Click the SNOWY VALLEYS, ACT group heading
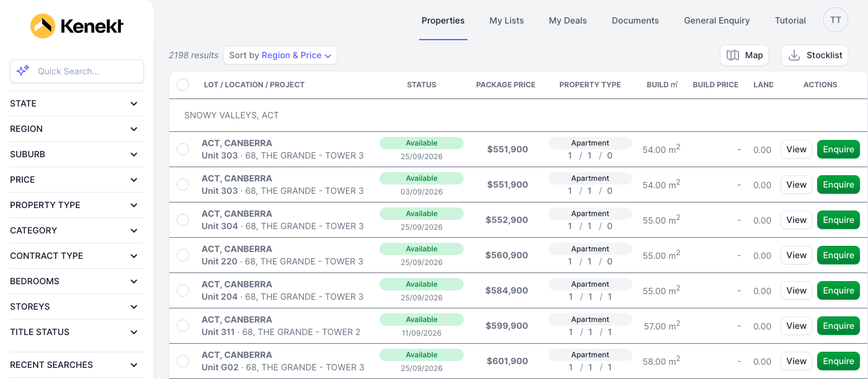This screenshot has height=379, width=868. (x=231, y=115)
